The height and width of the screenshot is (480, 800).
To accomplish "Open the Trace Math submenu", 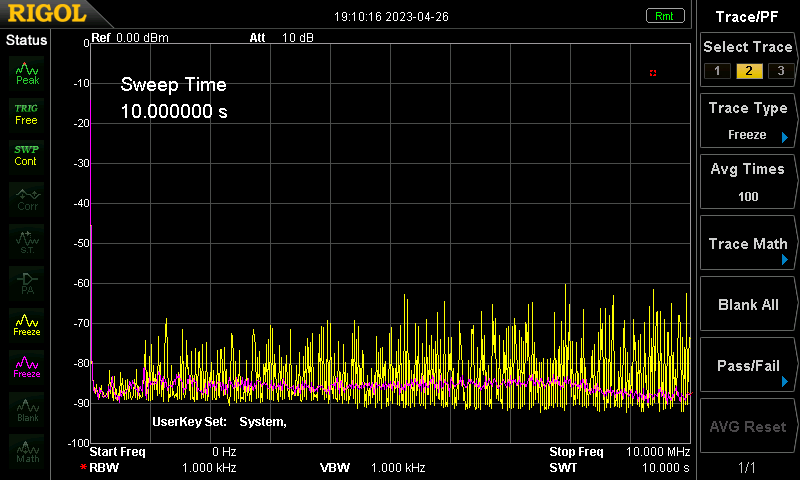I will (x=748, y=243).
